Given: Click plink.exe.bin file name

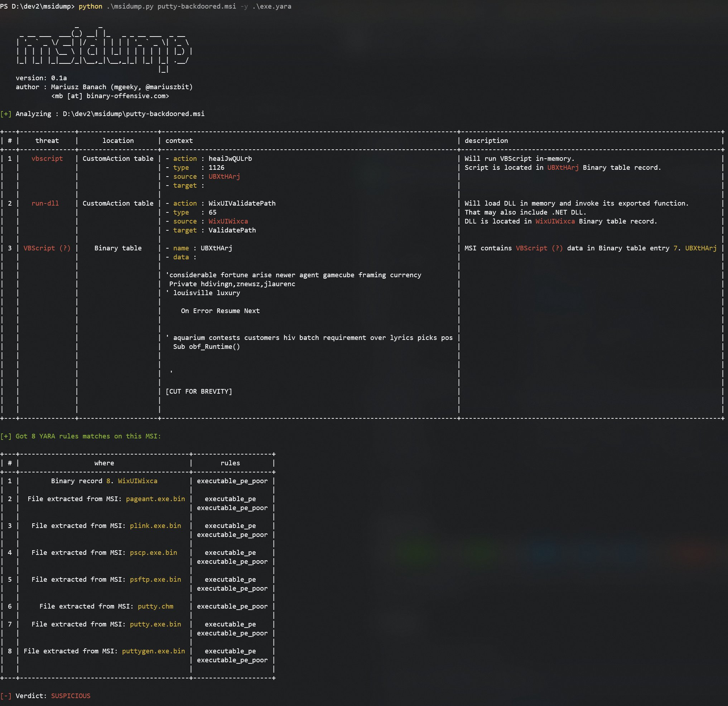Looking at the screenshot, I should point(155,525).
